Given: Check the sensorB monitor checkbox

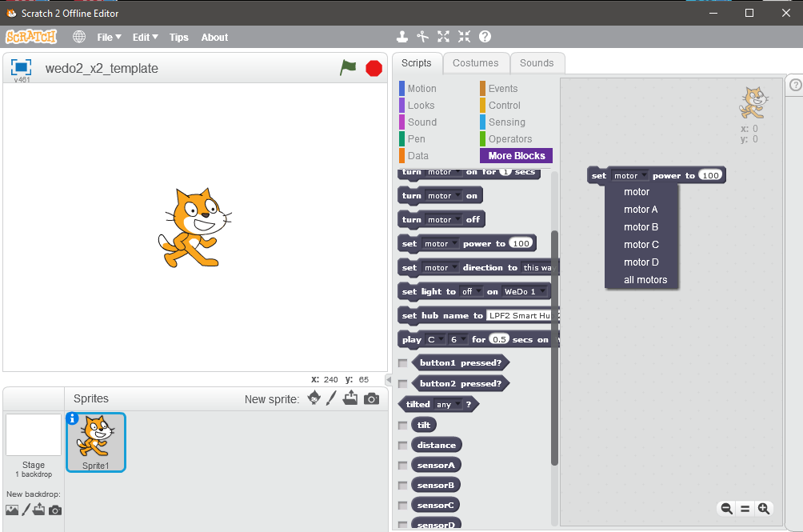Looking at the screenshot, I should [x=403, y=486].
